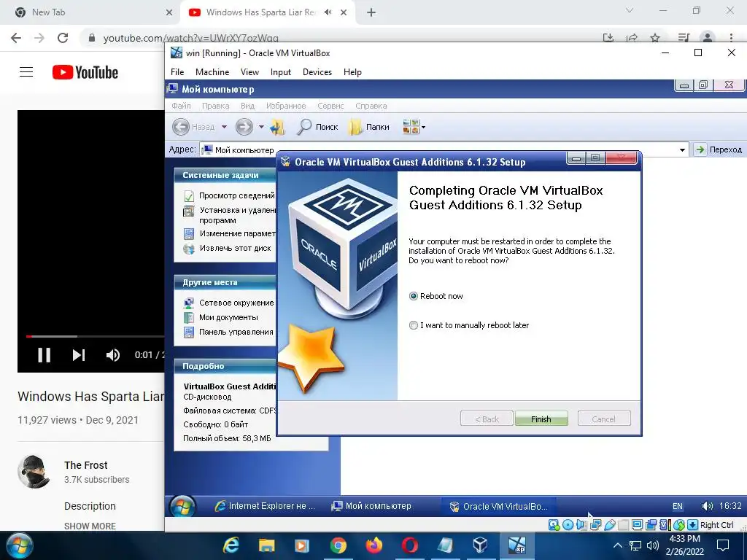Click the EN language indicator in guest tray
Screen dimensions: 747x560
pos(678,506)
